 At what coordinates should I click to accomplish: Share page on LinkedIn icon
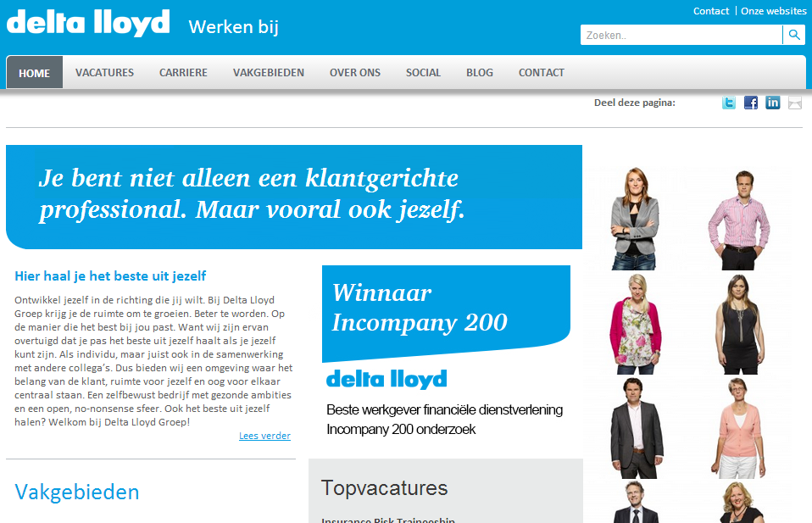[773, 103]
